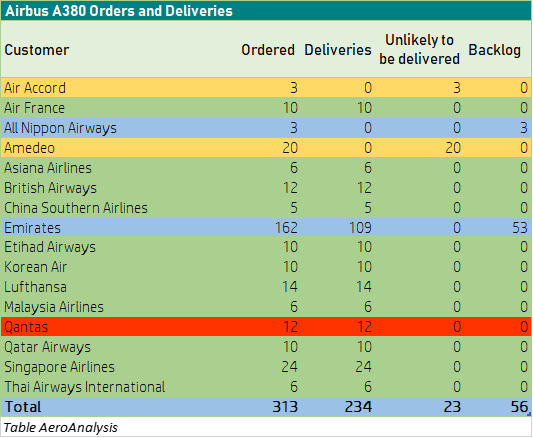Click the 'Air Accord' customer cell

point(35,88)
